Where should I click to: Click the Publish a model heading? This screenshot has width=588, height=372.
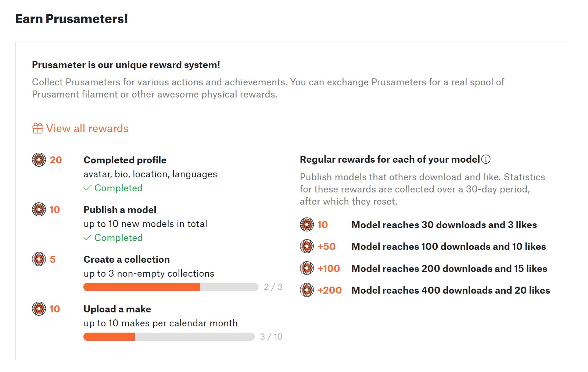coord(120,210)
